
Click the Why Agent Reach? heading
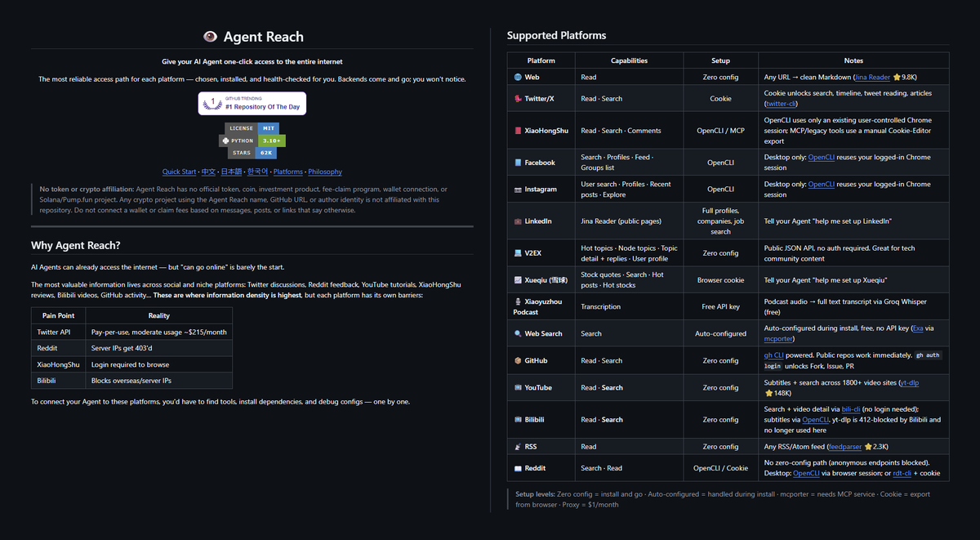[76, 245]
